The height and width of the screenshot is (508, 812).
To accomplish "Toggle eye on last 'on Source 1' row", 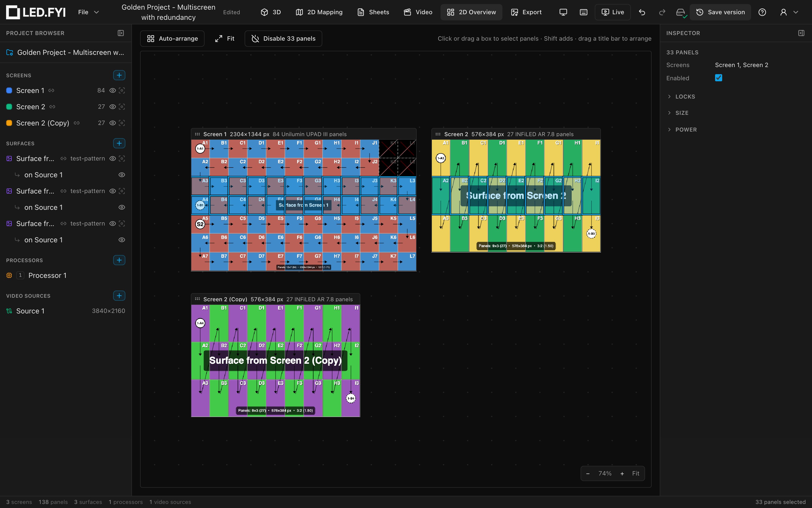I will 122,240.
